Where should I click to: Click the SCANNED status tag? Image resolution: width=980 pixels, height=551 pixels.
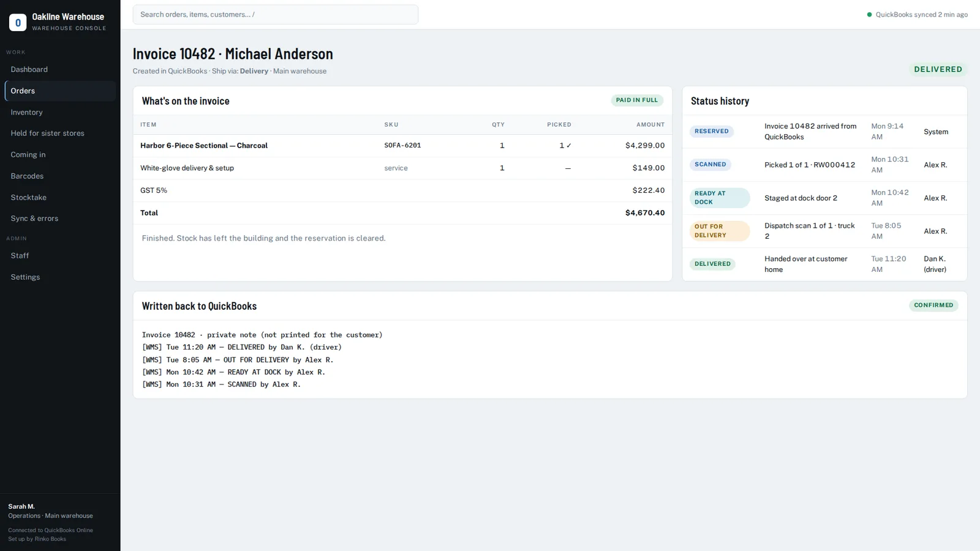point(710,165)
